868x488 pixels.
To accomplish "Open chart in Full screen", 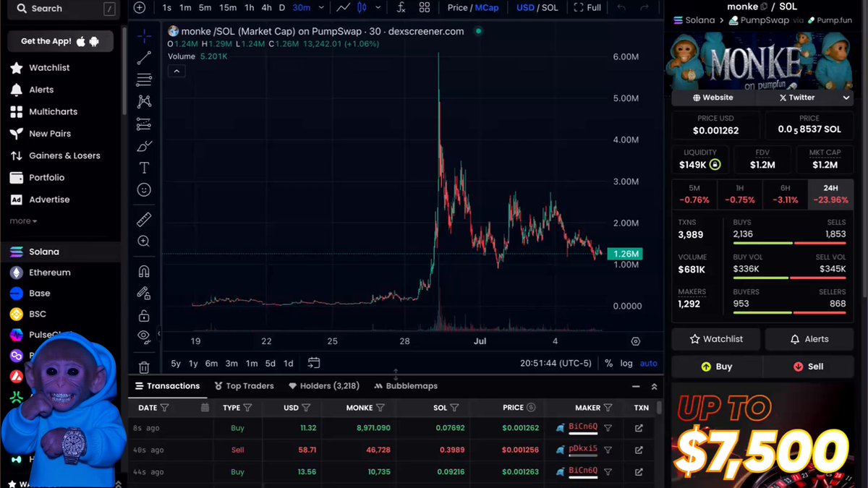I will [x=587, y=8].
